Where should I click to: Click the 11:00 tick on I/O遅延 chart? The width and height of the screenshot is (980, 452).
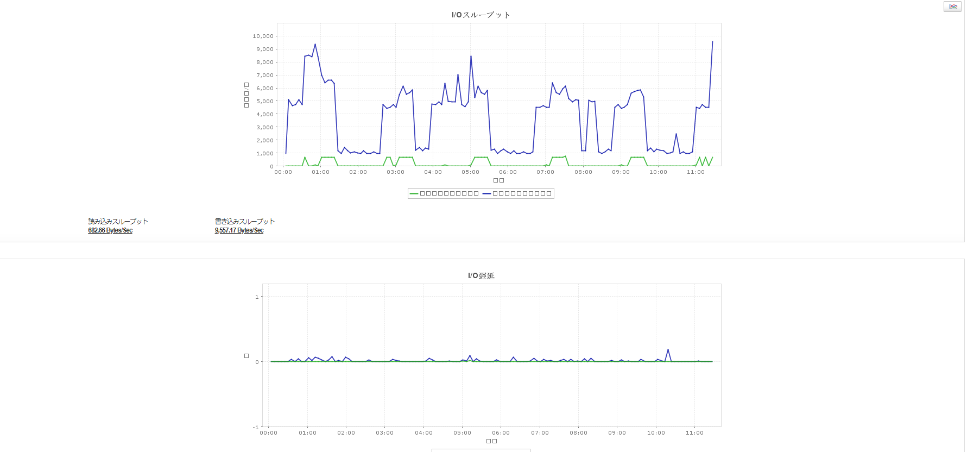click(694, 433)
